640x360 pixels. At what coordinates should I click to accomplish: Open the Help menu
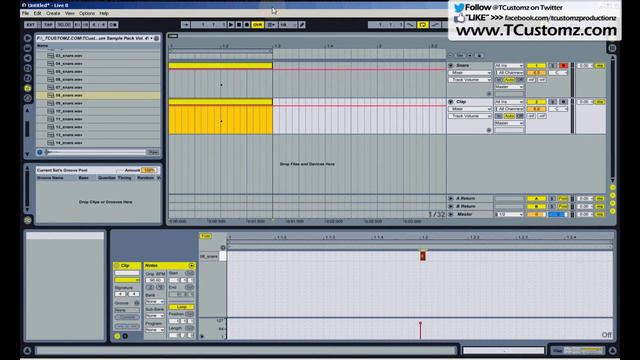pyautogui.click(x=104, y=13)
